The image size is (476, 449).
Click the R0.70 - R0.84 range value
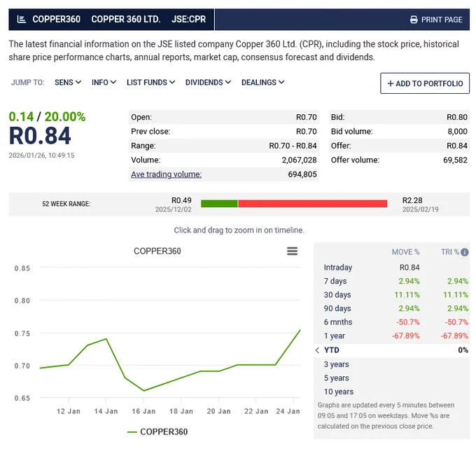[x=293, y=146]
